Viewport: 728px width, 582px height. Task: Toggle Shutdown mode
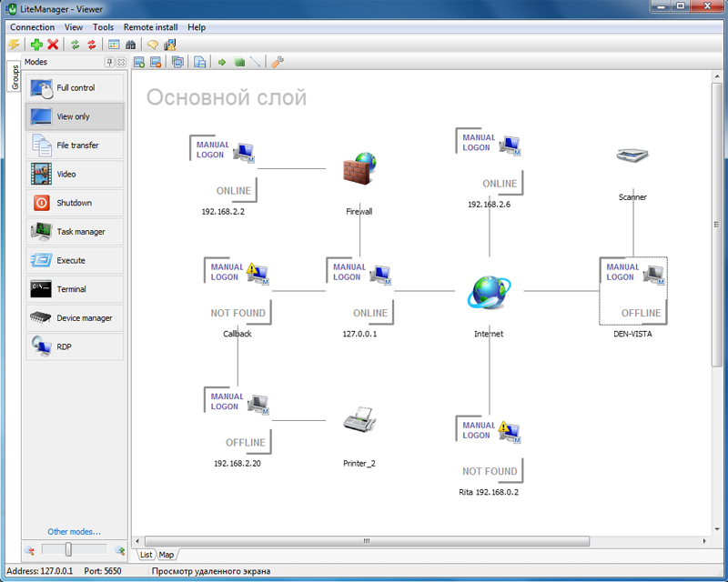74,203
